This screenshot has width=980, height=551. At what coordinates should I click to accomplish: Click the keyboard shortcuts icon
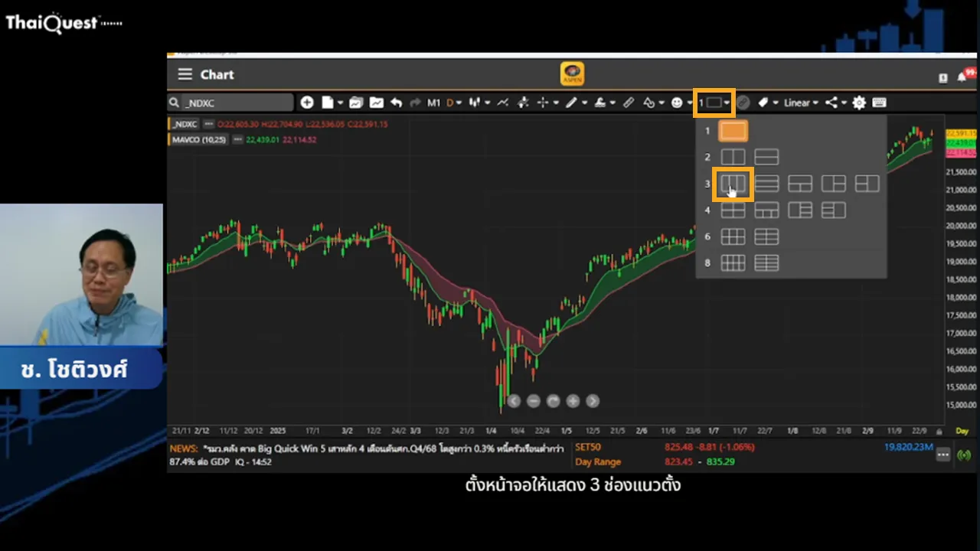coord(879,103)
